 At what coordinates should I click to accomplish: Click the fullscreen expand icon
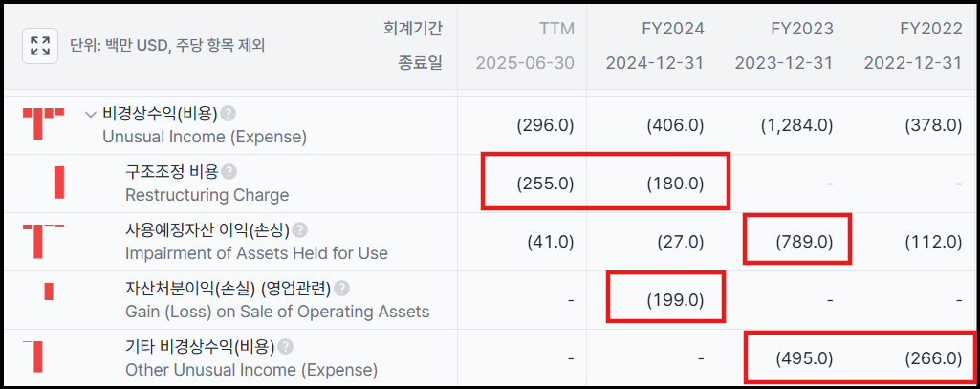click(x=40, y=45)
